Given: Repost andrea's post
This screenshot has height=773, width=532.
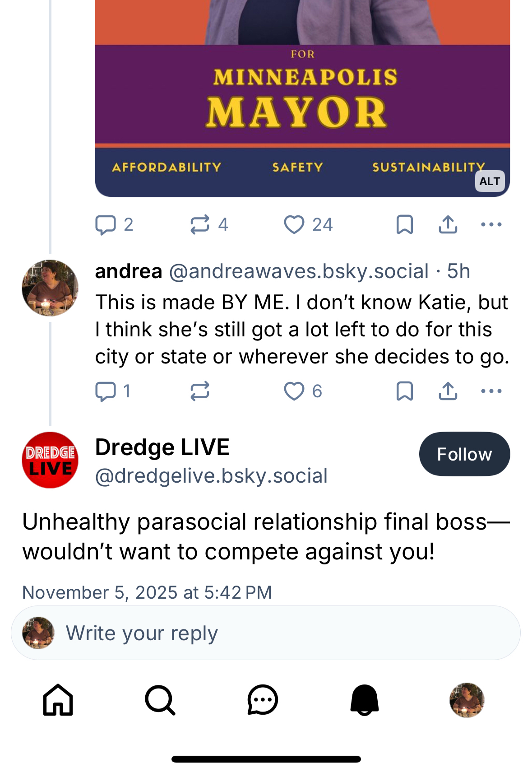Looking at the screenshot, I should tap(200, 391).
